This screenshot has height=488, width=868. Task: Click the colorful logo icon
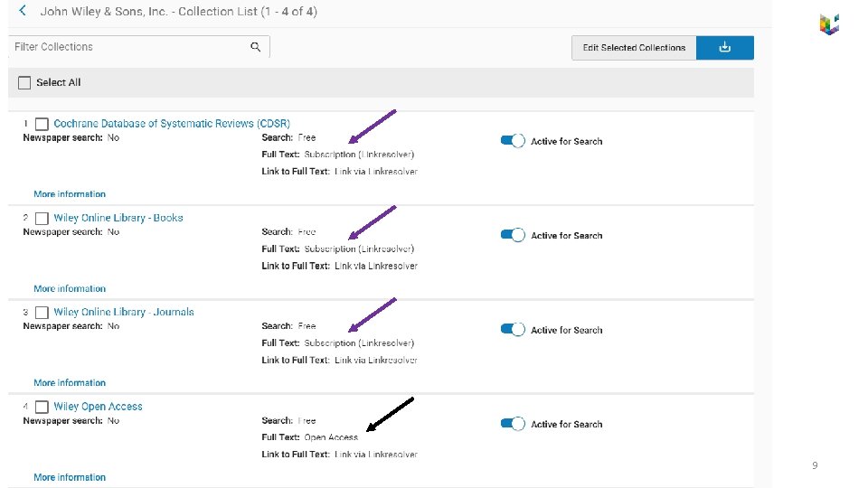(x=829, y=24)
